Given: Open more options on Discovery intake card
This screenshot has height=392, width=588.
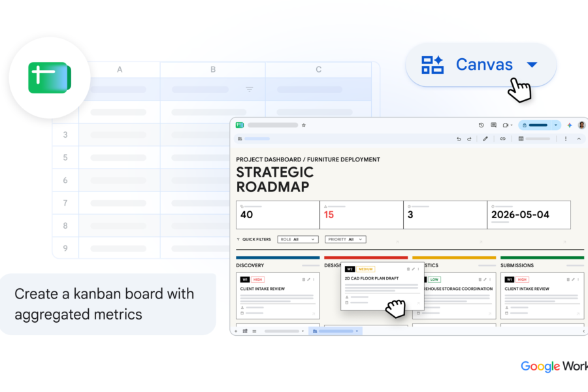Looking at the screenshot, I should point(314,280).
